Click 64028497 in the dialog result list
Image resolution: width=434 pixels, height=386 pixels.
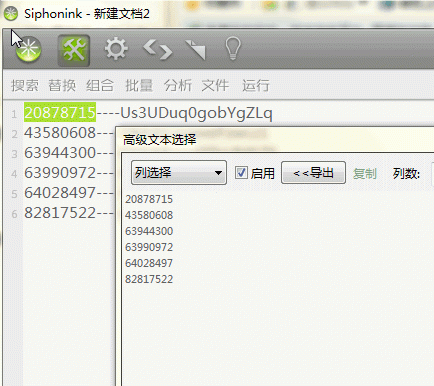pos(149,263)
